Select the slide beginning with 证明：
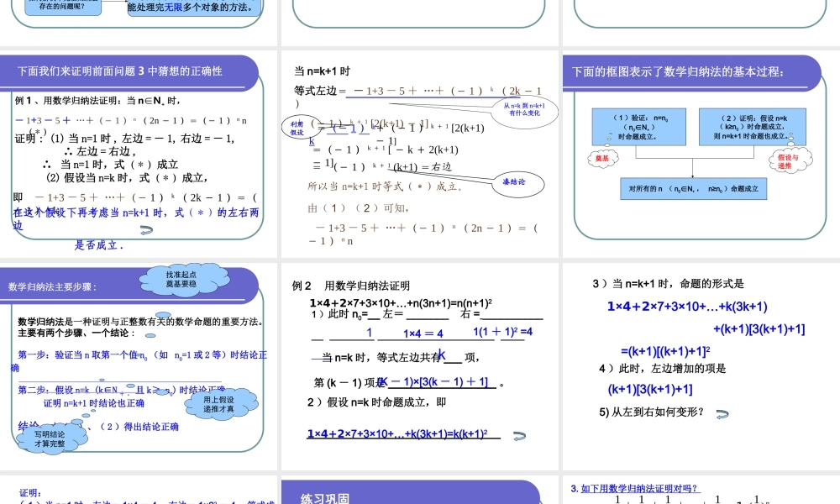This screenshot has width=840, height=504. click(x=139, y=490)
